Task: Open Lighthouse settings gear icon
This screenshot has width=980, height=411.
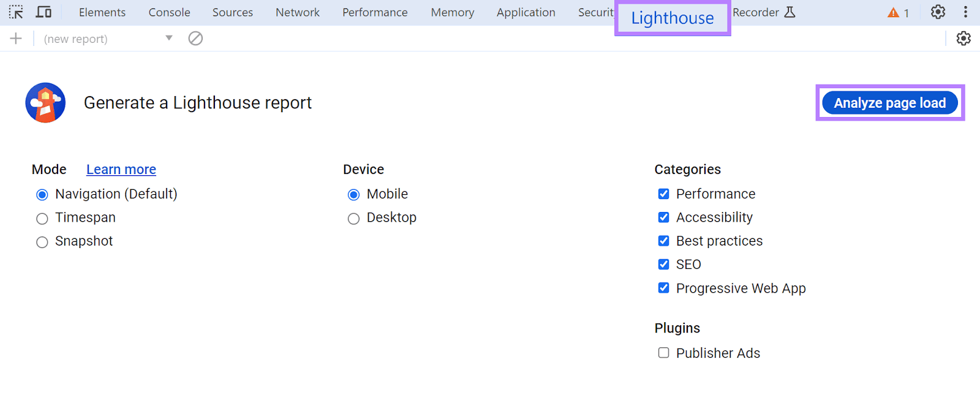Action: pyautogui.click(x=963, y=39)
